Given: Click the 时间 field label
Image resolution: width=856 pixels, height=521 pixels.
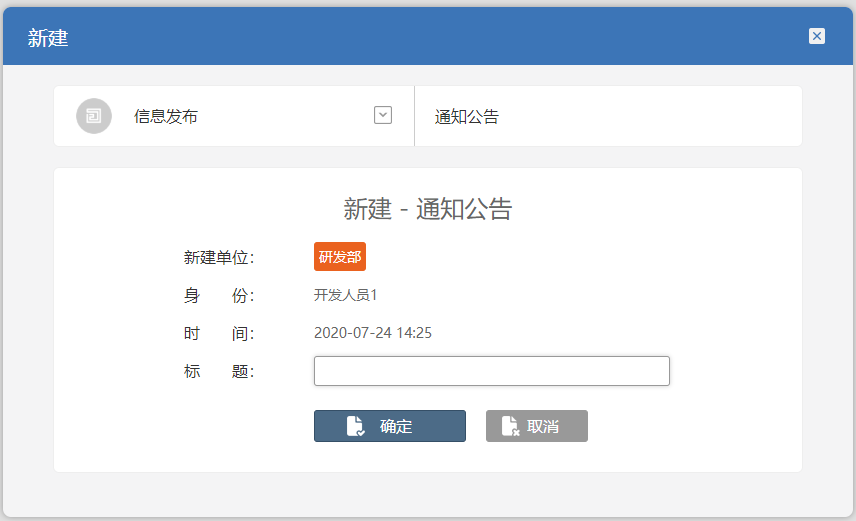Looking at the screenshot, I should click(x=219, y=334).
